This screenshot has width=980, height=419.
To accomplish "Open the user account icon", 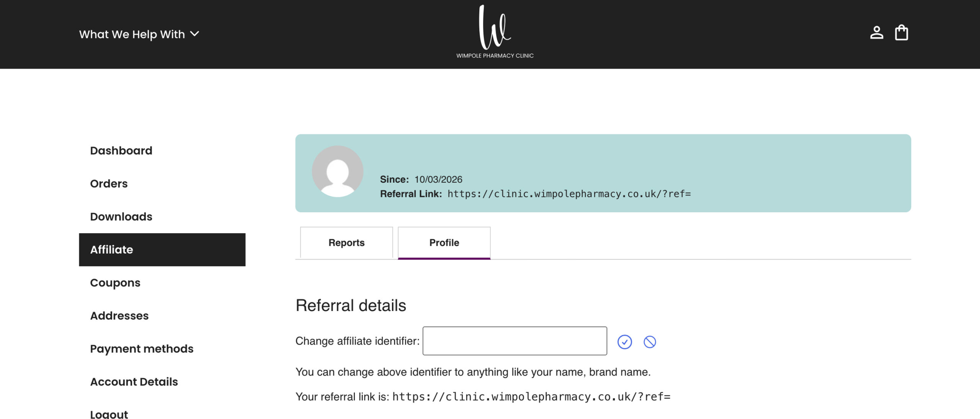I will click(x=876, y=33).
